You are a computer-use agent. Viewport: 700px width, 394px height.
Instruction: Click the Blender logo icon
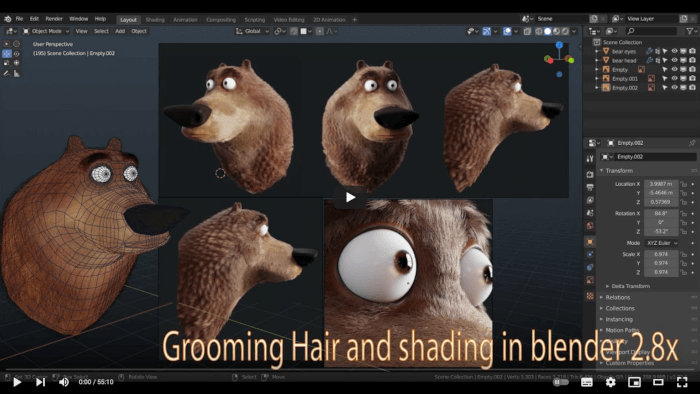click(x=7, y=19)
